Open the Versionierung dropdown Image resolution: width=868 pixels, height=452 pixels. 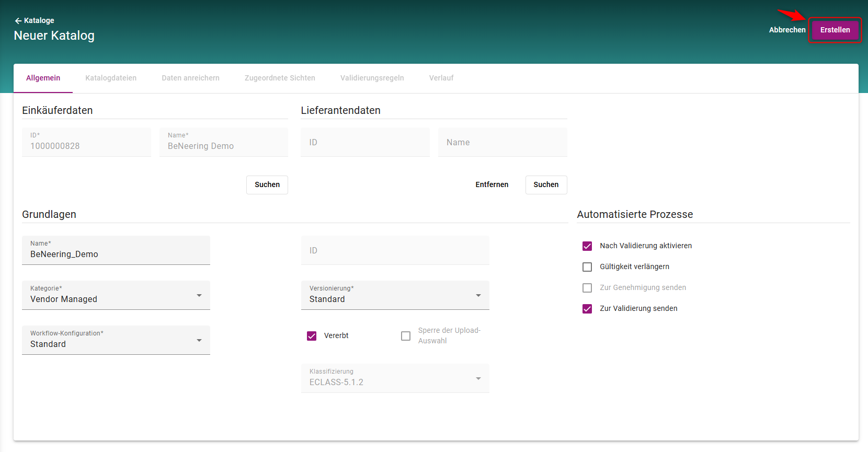pyautogui.click(x=395, y=295)
